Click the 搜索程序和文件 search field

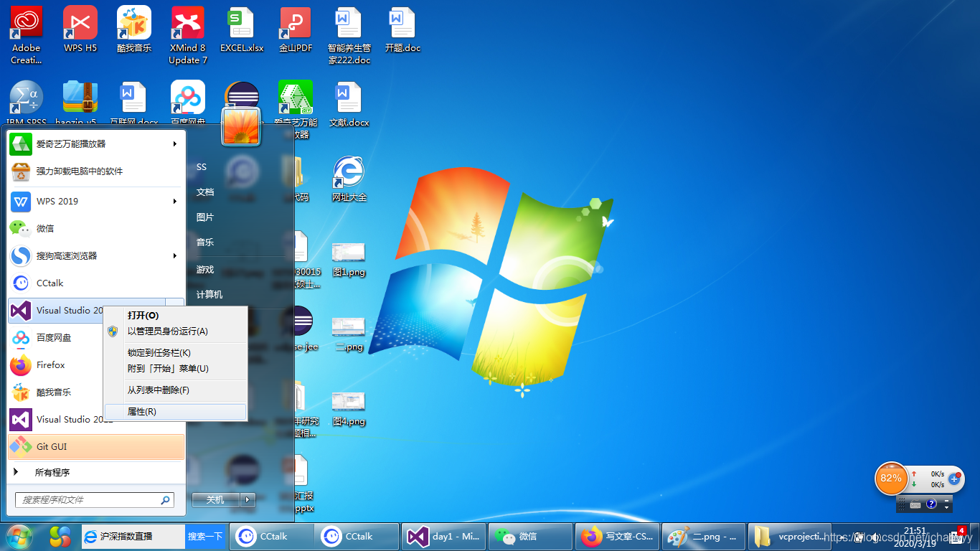coord(94,499)
